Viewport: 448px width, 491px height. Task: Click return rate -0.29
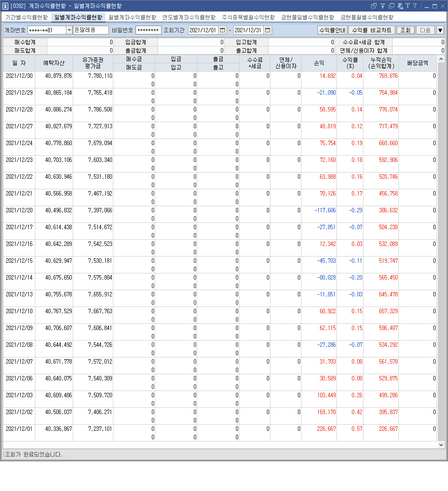tap(355, 211)
